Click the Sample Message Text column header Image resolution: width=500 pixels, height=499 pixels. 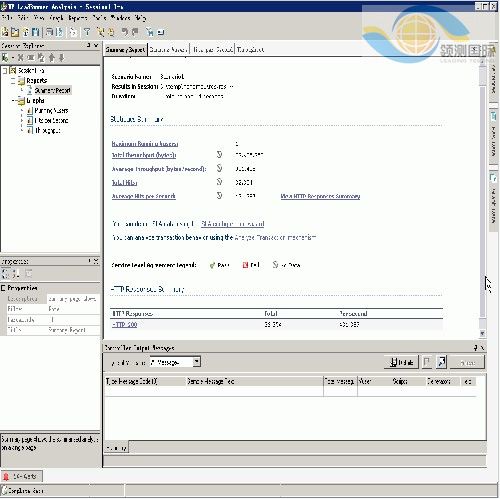coord(254,381)
